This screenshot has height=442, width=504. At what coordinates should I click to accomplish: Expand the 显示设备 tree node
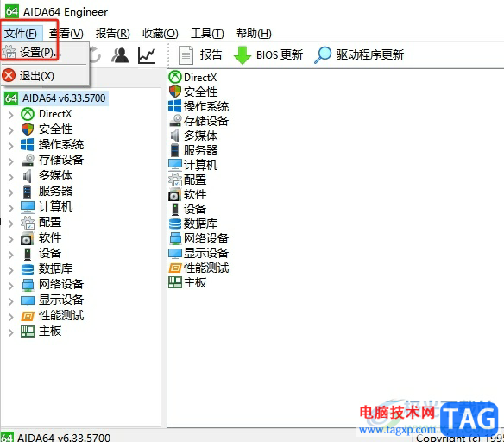pyautogui.click(x=10, y=300)
